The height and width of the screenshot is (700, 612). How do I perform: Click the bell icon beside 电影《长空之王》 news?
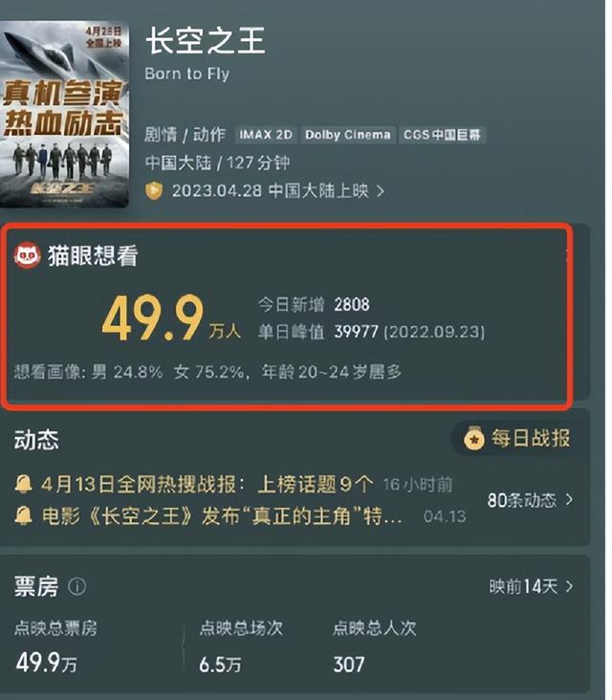coord(23,516)
